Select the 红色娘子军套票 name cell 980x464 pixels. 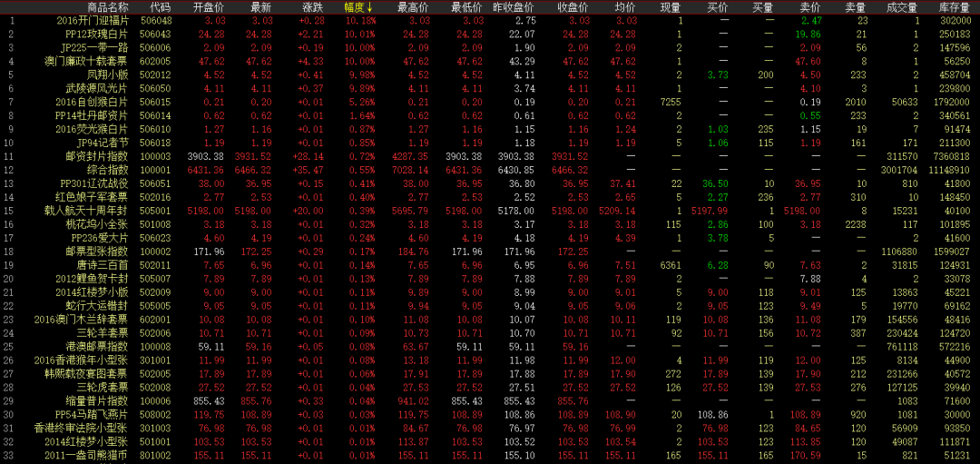pyautogui.click(x=93, y=196)
